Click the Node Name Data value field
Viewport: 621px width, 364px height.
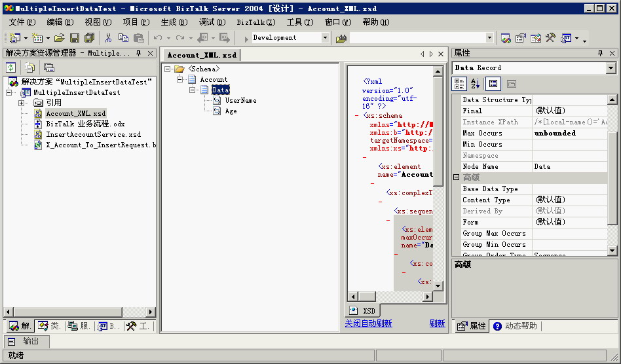(570, 166)
